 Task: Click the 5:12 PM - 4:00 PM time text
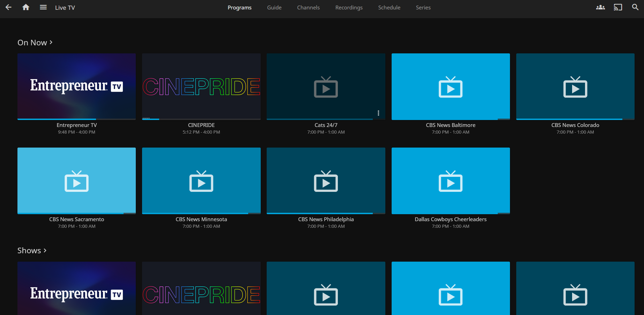pyautogui.click(x=201, y=132)
